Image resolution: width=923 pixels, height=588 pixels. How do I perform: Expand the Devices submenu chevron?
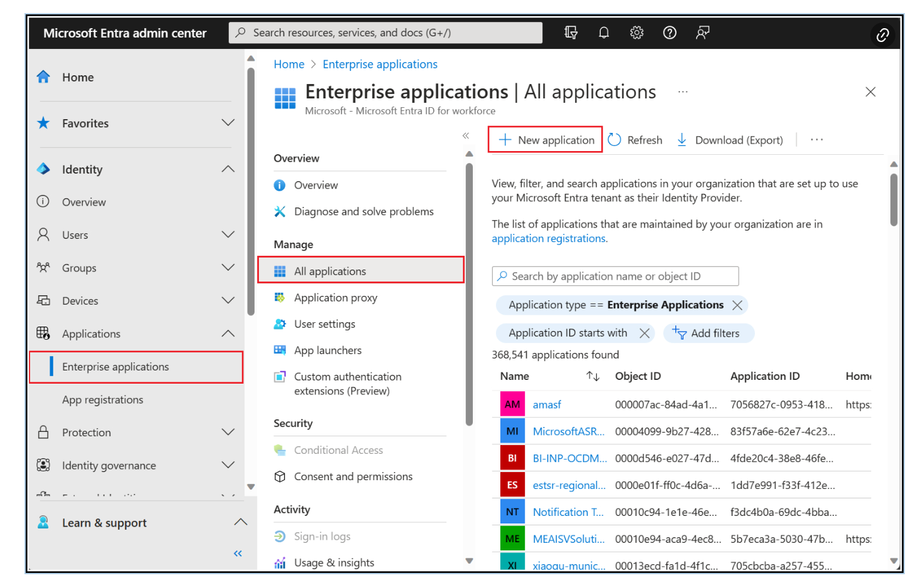[x=228, y=300]
